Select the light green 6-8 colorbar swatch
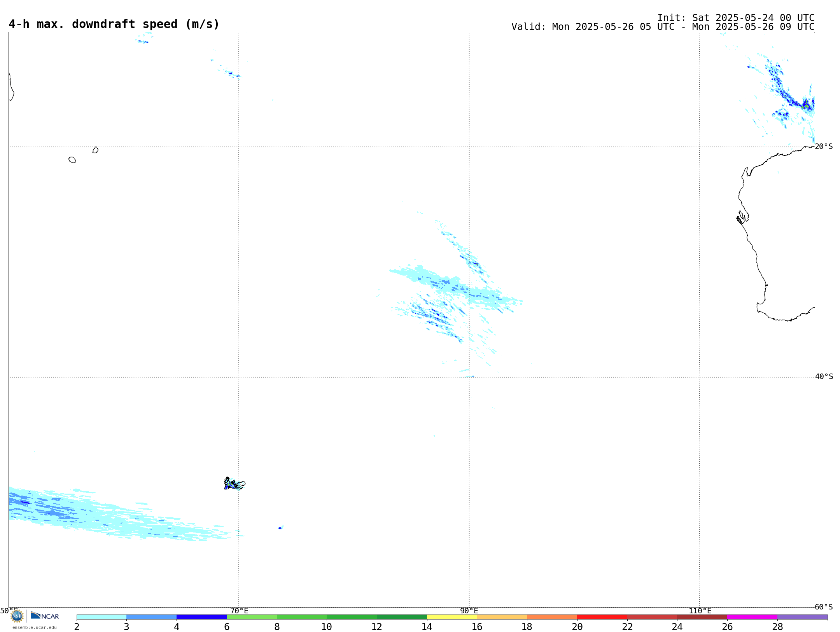The image size is (840, 632). pos(252,617)
